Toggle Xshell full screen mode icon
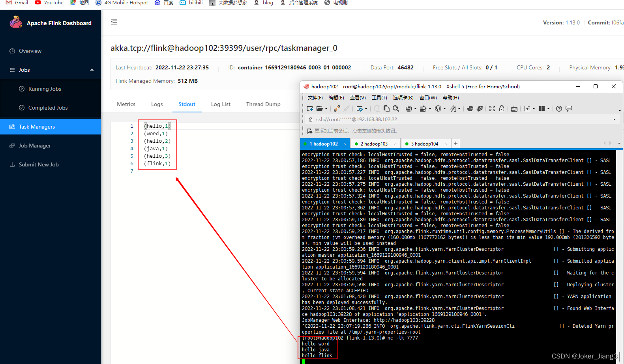This screenshot has width=624, height=364. tap(492, 108)
